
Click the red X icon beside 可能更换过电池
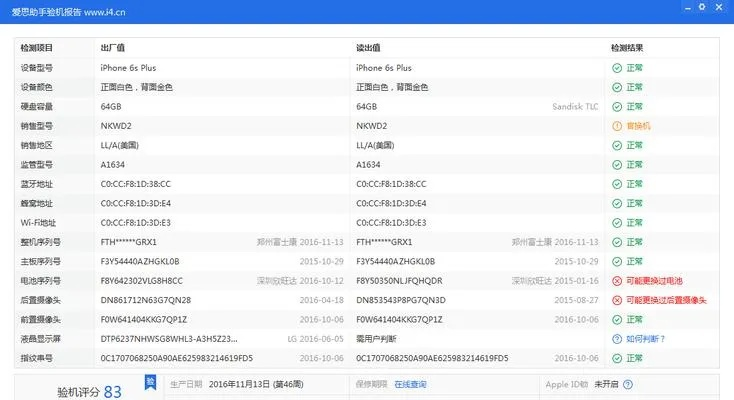coord(617,281)
